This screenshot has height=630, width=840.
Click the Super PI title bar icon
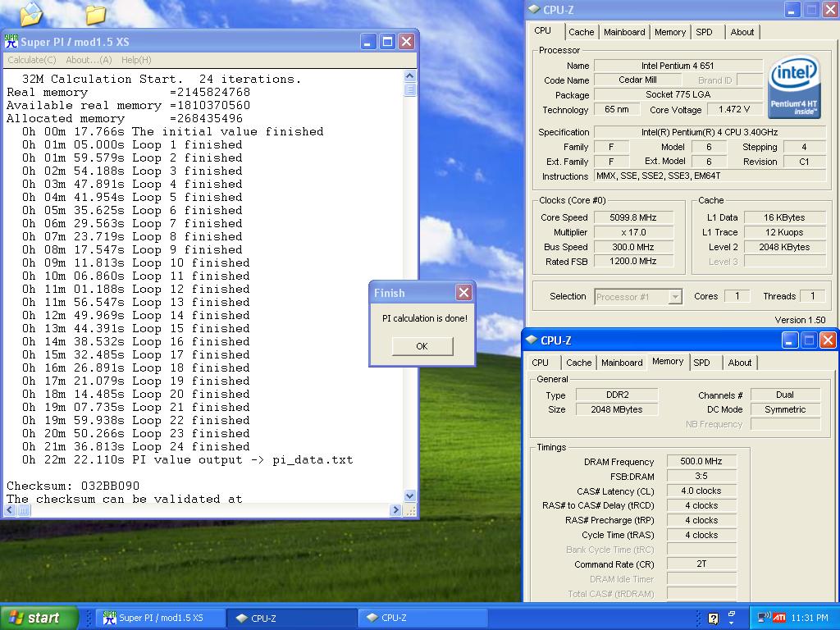[11, 41]
